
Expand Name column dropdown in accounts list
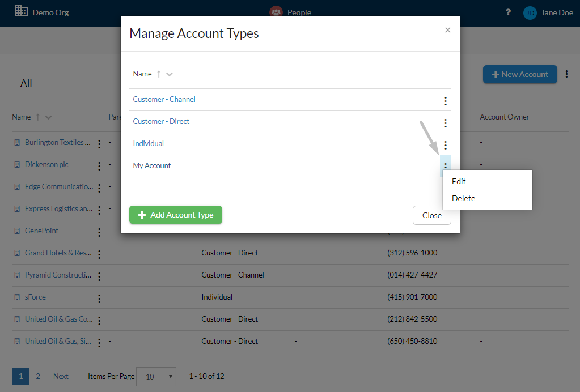(x=48, y=117)
